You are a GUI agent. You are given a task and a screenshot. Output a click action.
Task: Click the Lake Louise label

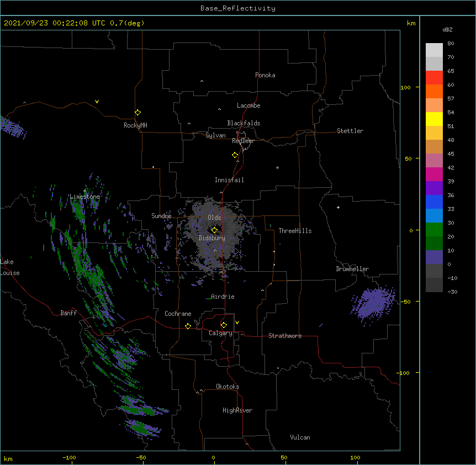10,267
